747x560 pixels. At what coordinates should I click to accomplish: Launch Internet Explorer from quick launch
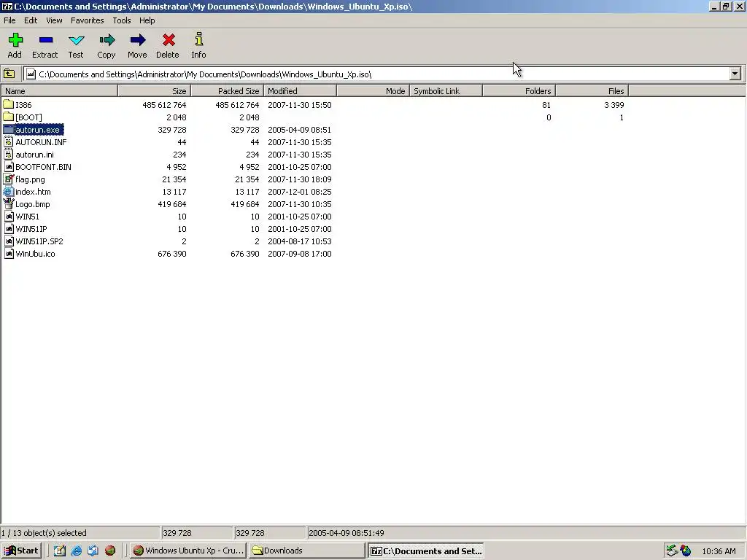coord(76,551)
